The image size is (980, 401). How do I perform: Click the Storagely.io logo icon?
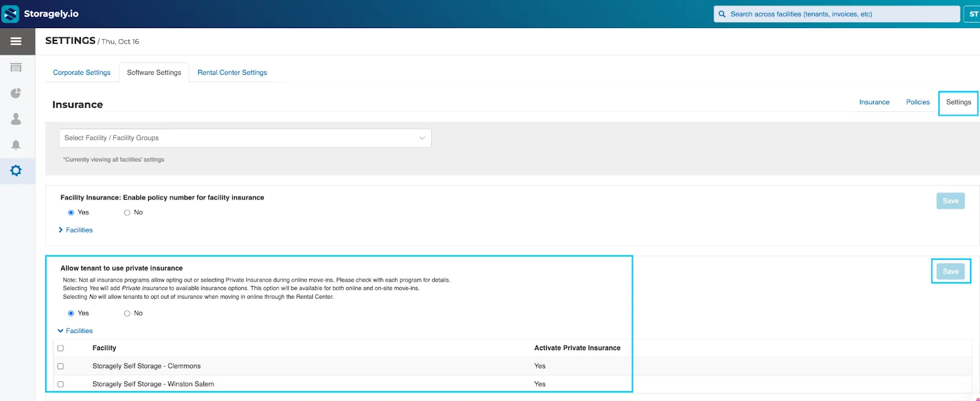click(10, 14)
